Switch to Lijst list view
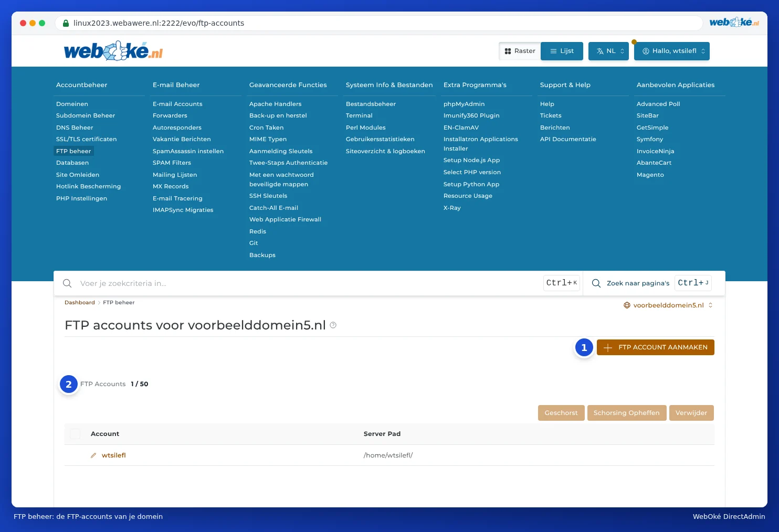779x532 pixels. coord(562,51)
